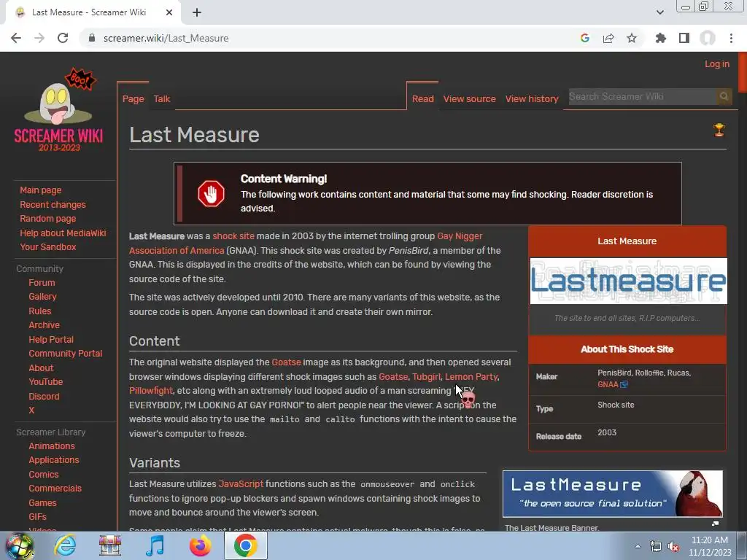Go to Main page link
747x560 pixels.
[41, 190]
